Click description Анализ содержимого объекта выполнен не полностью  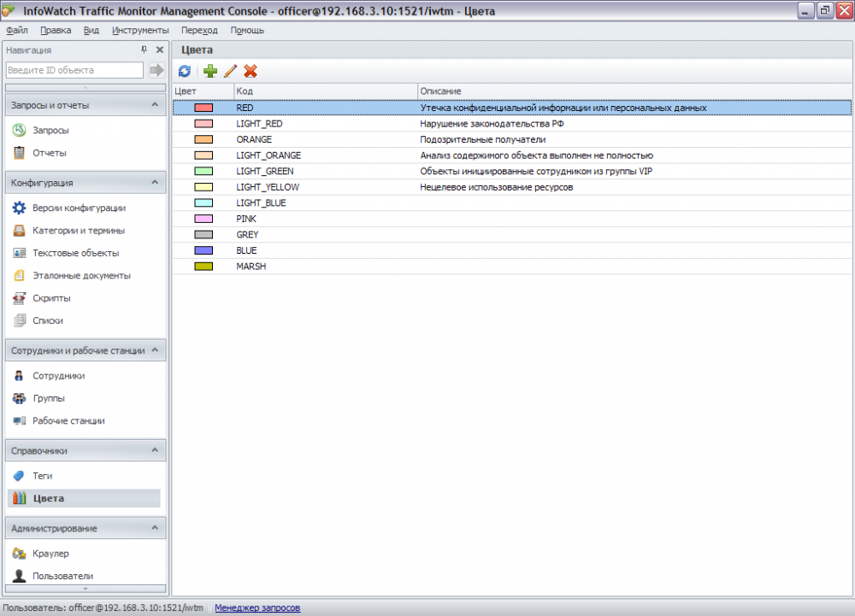(537, 155)
